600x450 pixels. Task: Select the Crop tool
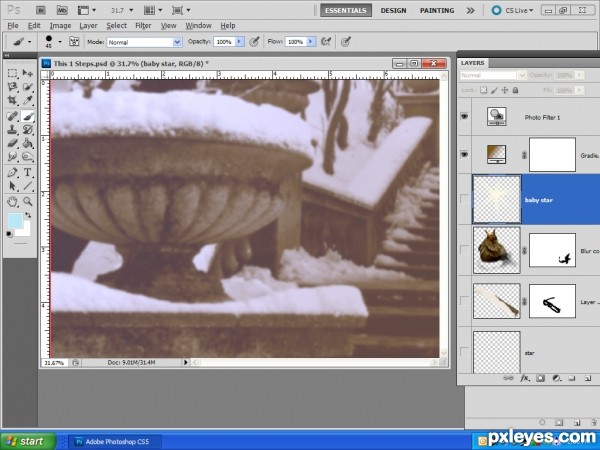tap(13, 100)
